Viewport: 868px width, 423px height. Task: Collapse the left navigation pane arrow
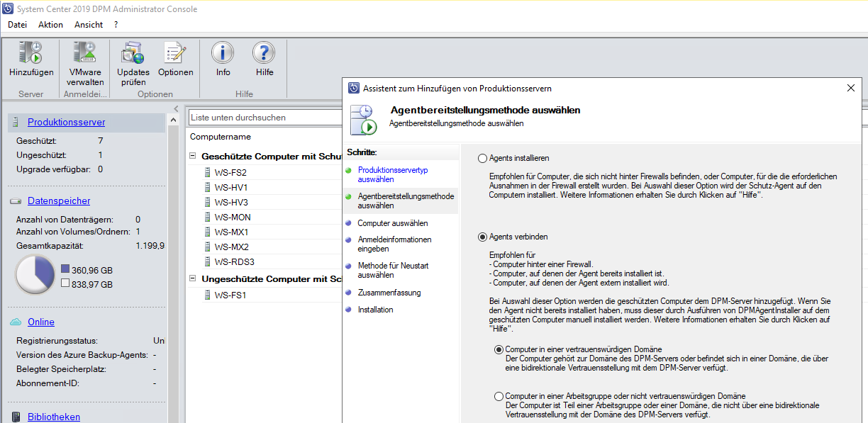tap(176, 108)
